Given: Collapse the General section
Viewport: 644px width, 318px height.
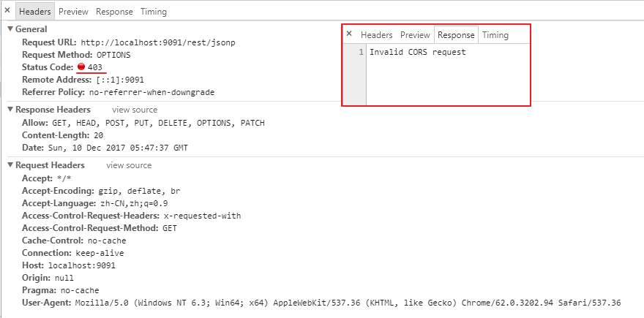Looking at the screenshot, I should pos(11,29).
